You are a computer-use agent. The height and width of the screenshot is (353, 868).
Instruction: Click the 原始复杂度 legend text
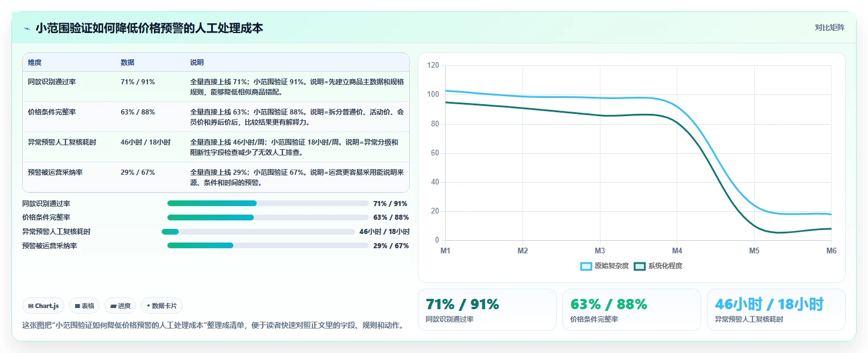point(612,266)
